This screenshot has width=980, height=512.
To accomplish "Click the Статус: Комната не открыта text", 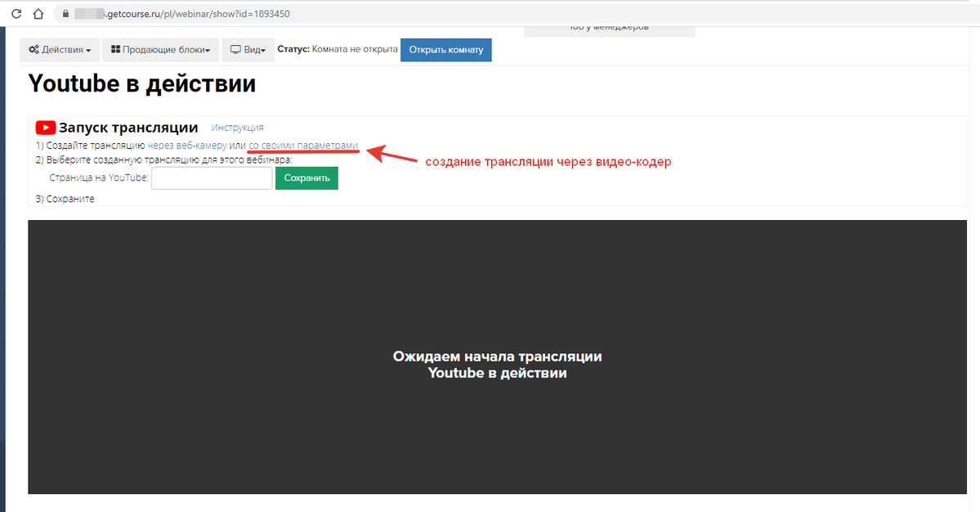I will tap(338, 49).
